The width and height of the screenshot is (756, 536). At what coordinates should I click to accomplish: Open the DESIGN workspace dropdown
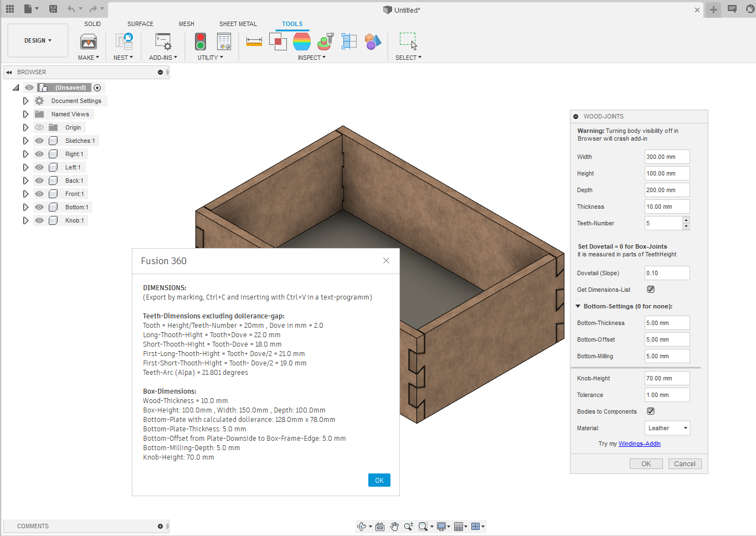[38, 40]
